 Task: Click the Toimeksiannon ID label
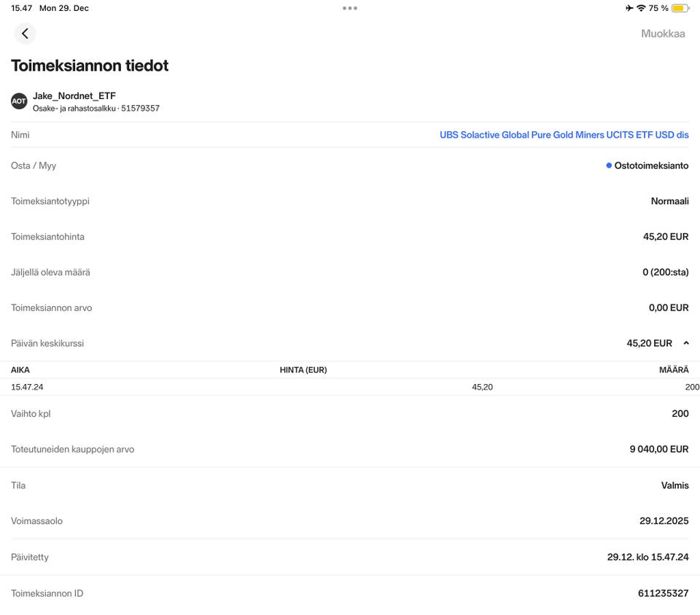(47, 593)
